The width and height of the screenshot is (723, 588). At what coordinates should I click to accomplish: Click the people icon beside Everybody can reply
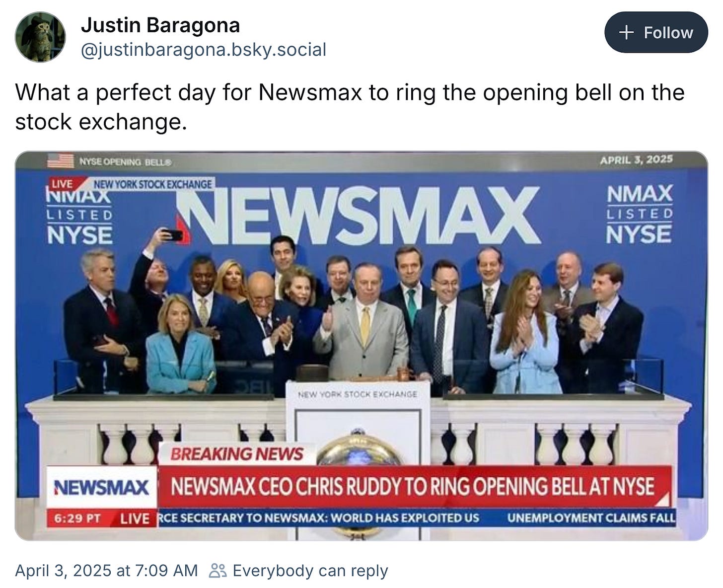pyautogui.click(x=217, y=571)
